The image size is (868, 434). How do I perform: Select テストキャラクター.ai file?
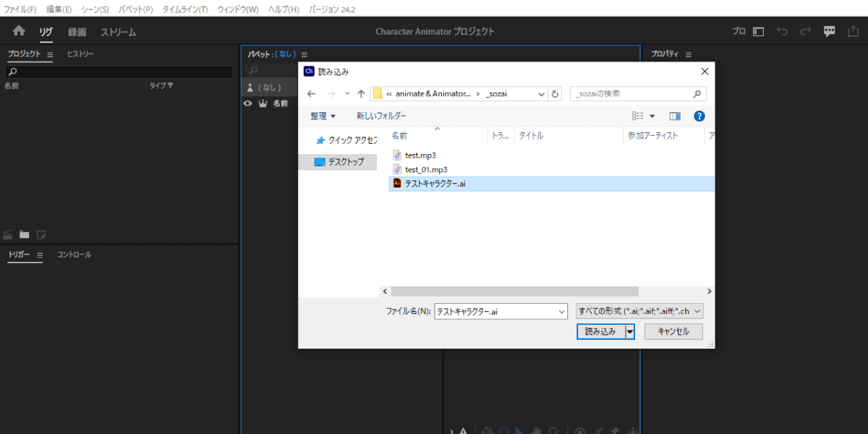tap(551, 184)
